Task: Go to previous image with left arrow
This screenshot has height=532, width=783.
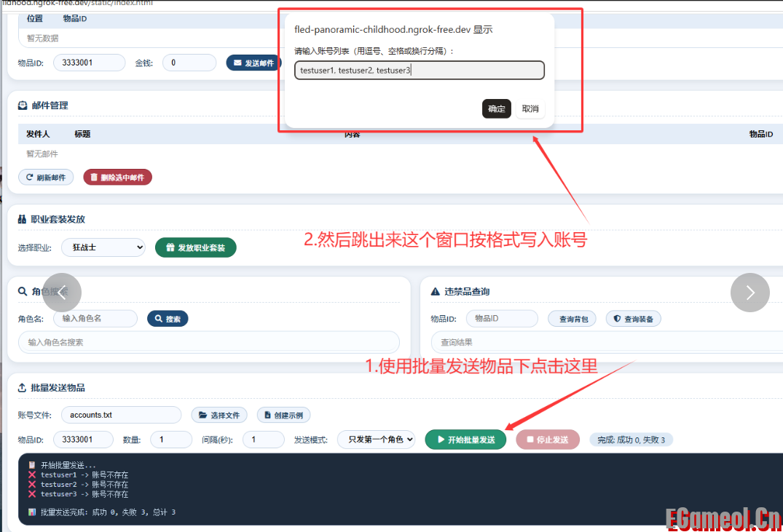Action: (x=62, y=293)
